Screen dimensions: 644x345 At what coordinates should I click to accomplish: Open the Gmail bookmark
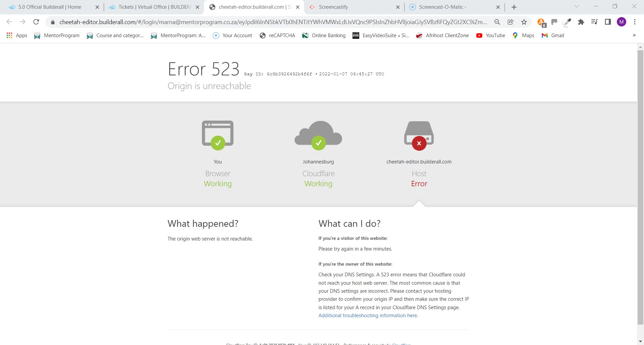pyautogui.click(x=553, y=35)
